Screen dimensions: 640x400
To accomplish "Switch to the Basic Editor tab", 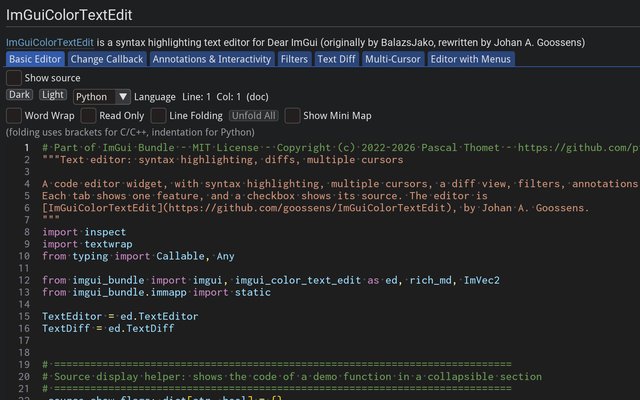I will [x=35, y=59].
